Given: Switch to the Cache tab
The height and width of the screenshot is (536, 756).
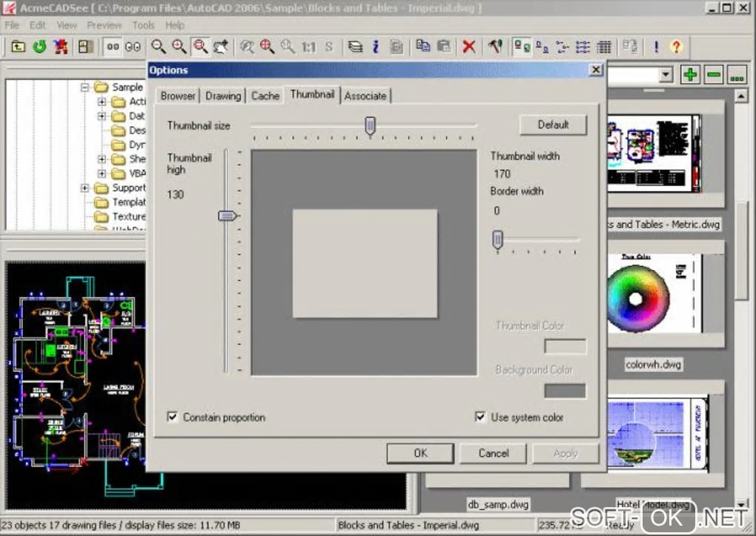Looking at the screenshot, I should click(265, 96).
